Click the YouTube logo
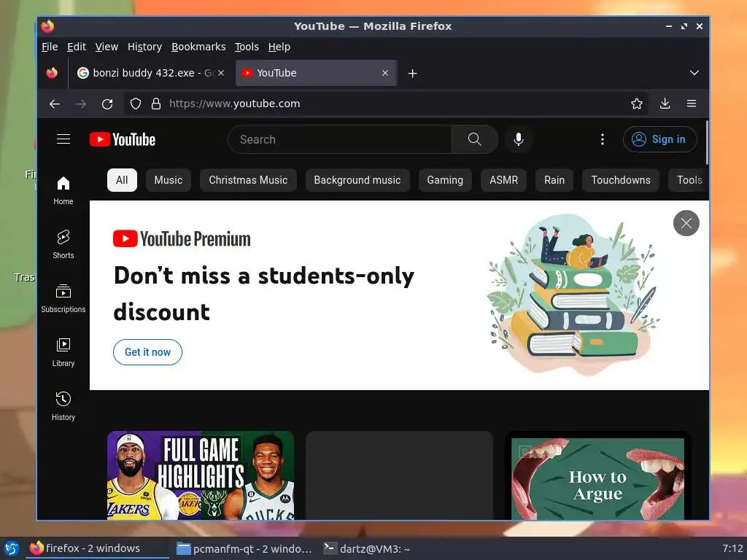 point(123,139)
